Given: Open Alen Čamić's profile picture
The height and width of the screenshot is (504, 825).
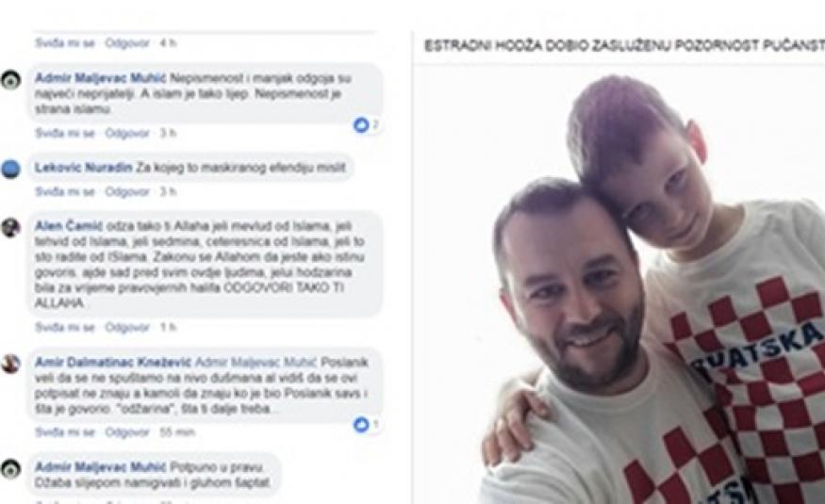Looking at the screenshot, I should coord(10,228).
